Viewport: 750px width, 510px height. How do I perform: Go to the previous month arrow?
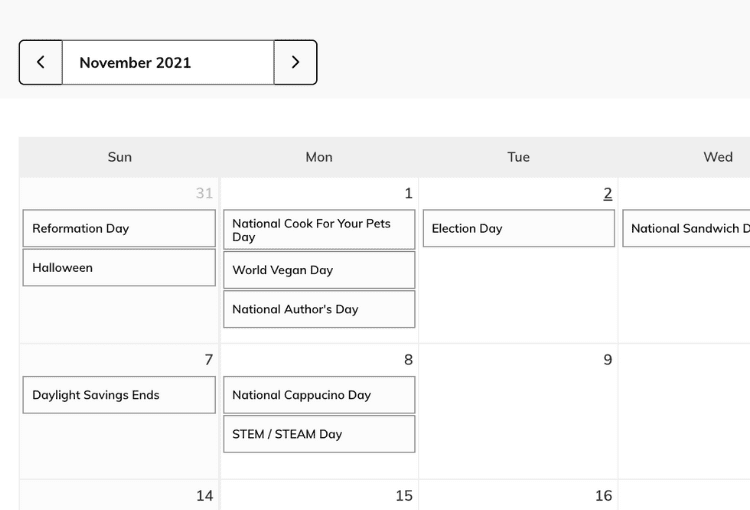(41, 62)
